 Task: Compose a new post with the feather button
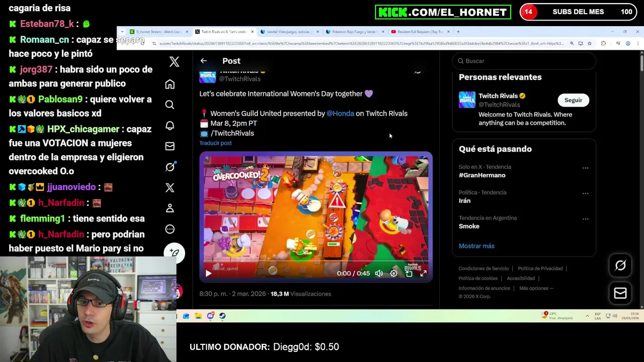pos(174,252)
